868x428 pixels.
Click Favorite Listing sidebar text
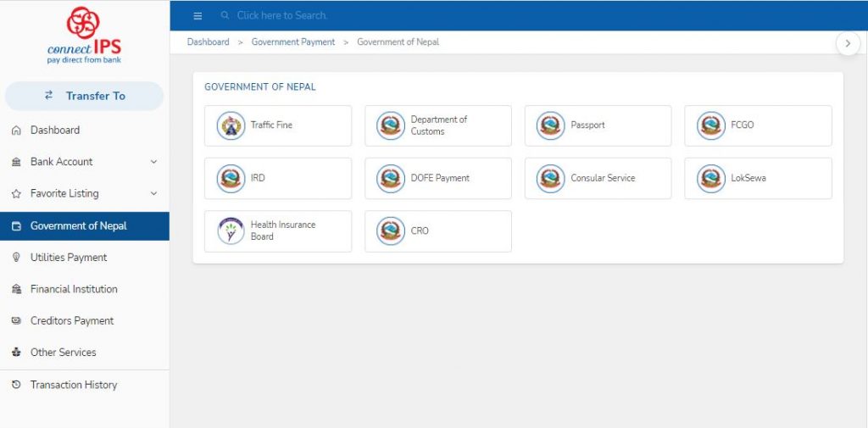click(x=64, y=193)
